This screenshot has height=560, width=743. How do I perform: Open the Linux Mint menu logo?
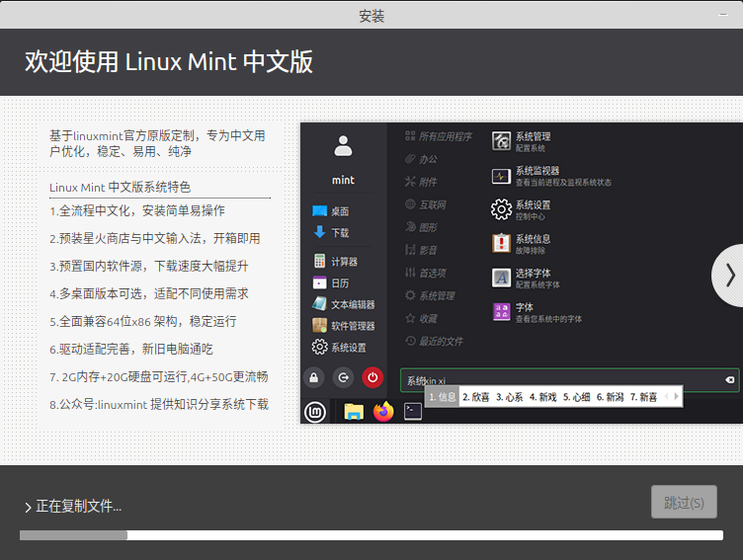(x=315, y=412)
